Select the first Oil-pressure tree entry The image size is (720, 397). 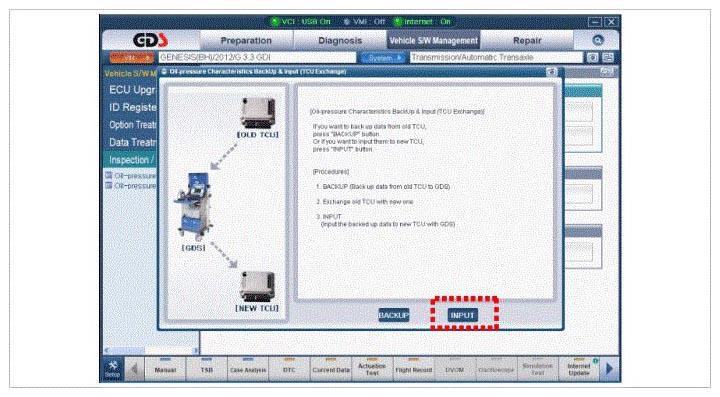[131, 176]
